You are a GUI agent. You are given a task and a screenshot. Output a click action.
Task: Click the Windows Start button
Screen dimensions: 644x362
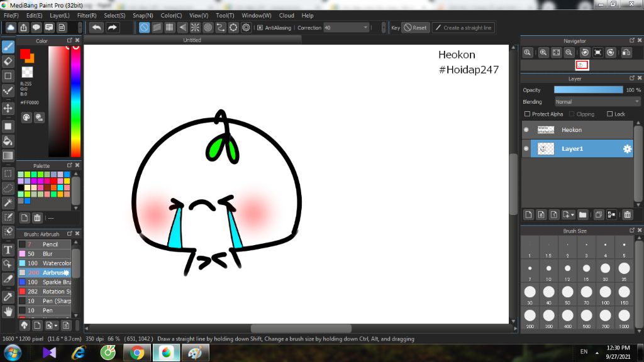(13, 353)
